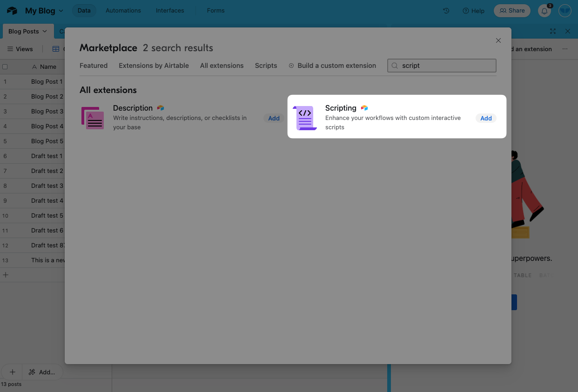The height and width of the screenshot is (392, 578).
Task: Click the Add... magic wand button
Action: (42, 372)
